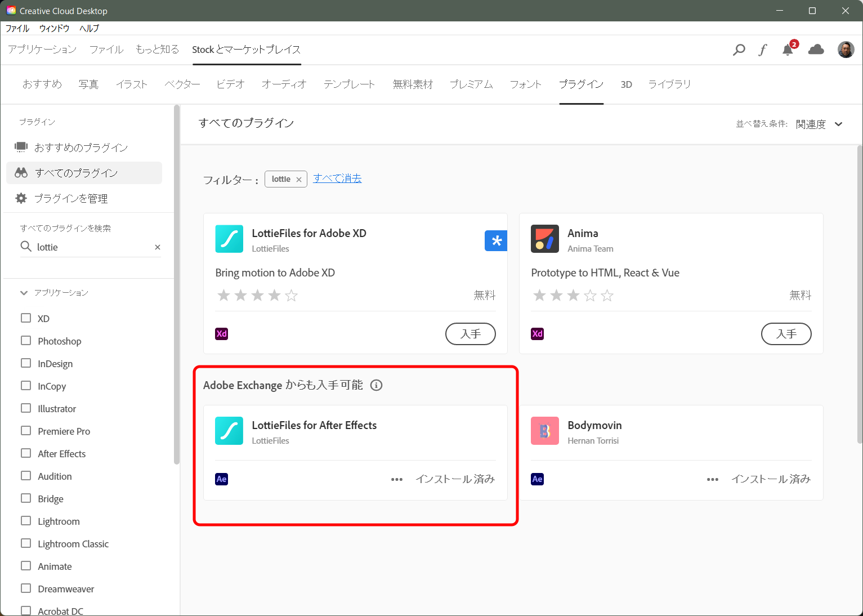Open the search magnifier in the header
Viewport: 863px width, 616px height.
[x=739, y=50]
